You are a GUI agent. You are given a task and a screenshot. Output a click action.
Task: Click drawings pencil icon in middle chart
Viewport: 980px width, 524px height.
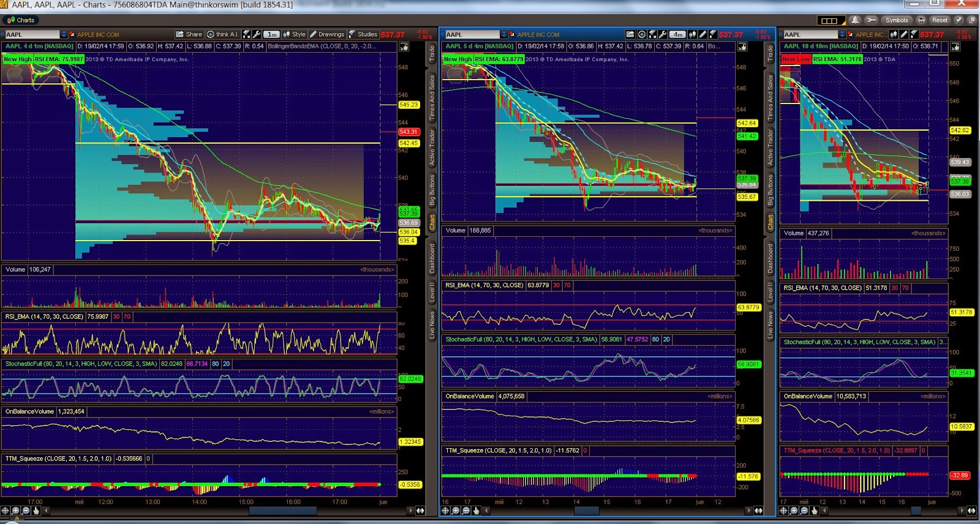703,34
